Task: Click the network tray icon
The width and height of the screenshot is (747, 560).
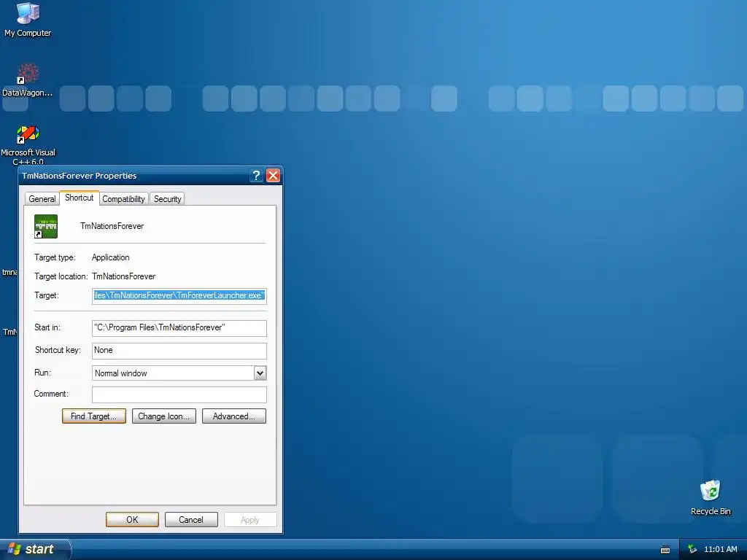Action: pos(692,549)
